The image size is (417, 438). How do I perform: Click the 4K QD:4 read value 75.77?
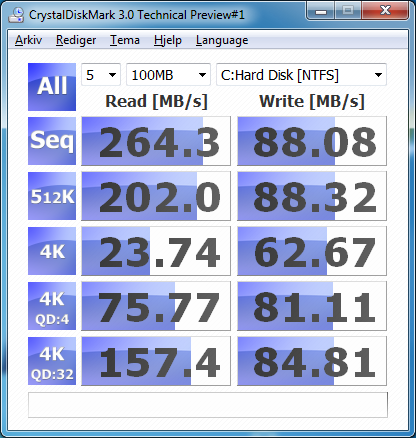point(156,306)
